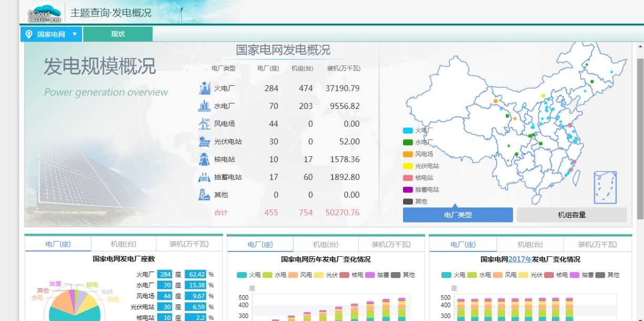Click the 核电站 nuclear plant icon
Viewport: 644px width, 321px height.
click(x=204, y=159)
